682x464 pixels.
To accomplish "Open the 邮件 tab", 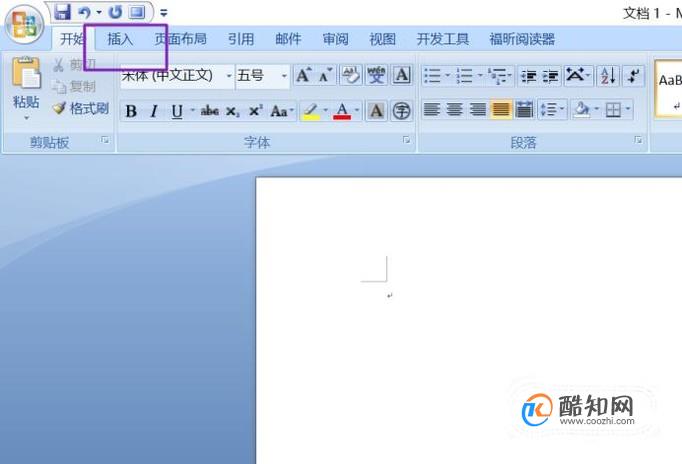I will coord(288,39).
